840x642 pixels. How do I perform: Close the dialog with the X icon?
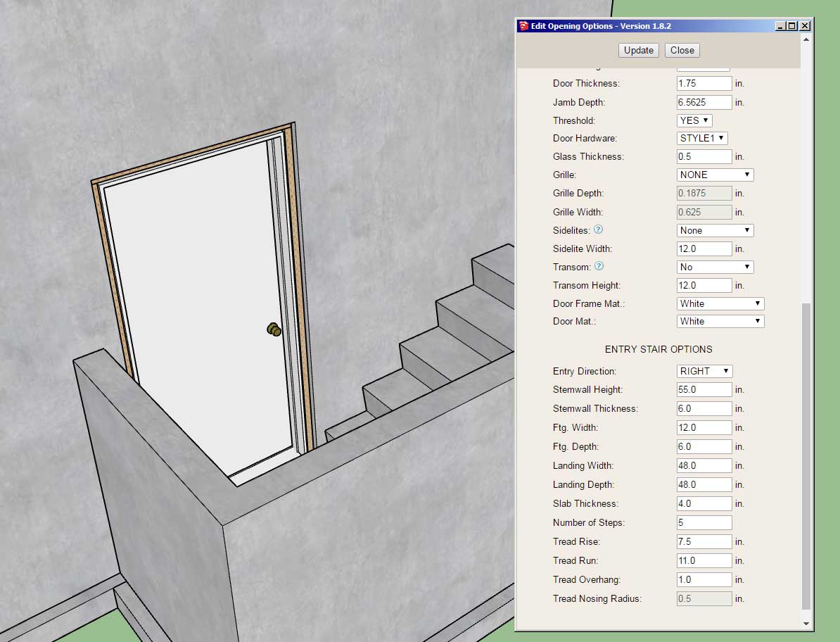pyautogui.click(x=805, y=26)
